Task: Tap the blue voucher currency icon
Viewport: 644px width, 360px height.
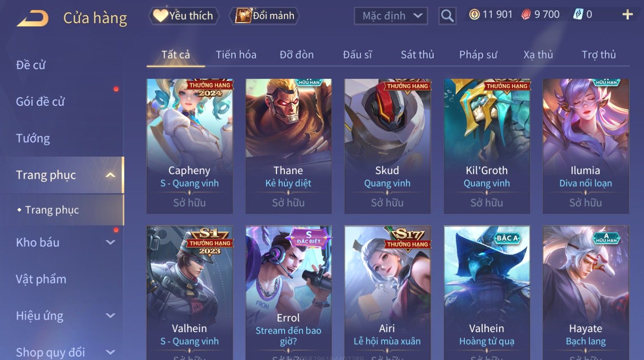Action: (x=578, y=15)
